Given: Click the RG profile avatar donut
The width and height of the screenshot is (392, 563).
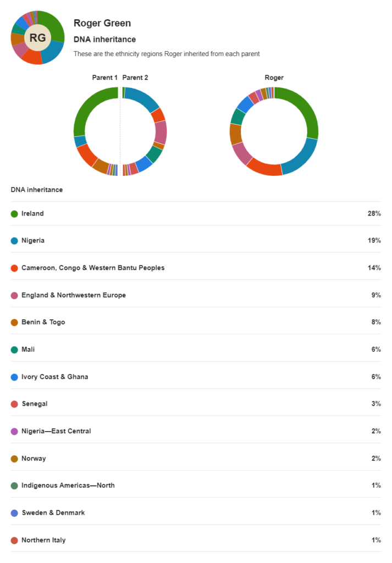Looking at the screenshot, I should (x=37, y=37).
